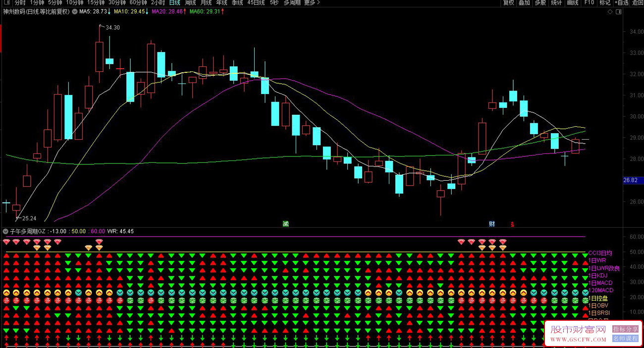Screen dimensions: 644x348
Task: Click the 25.24 low price label
Action: (x=29, y=218)
